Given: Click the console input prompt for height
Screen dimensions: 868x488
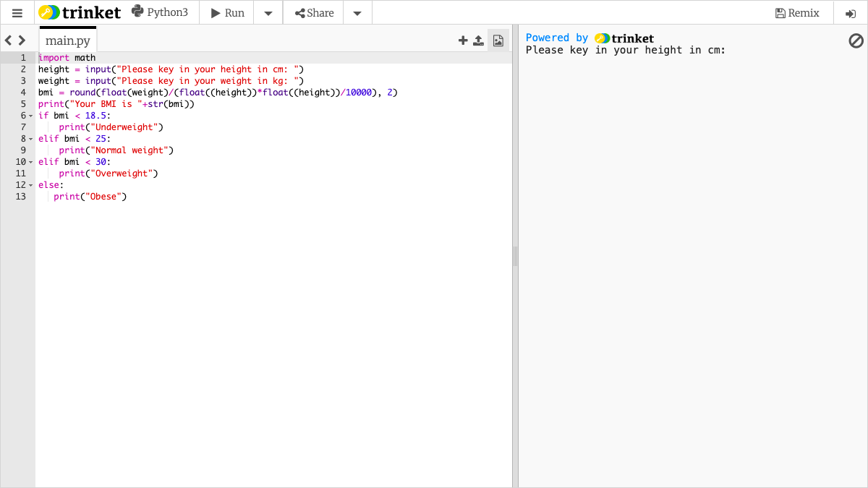Looking at the screenshot, I should 626,50.
